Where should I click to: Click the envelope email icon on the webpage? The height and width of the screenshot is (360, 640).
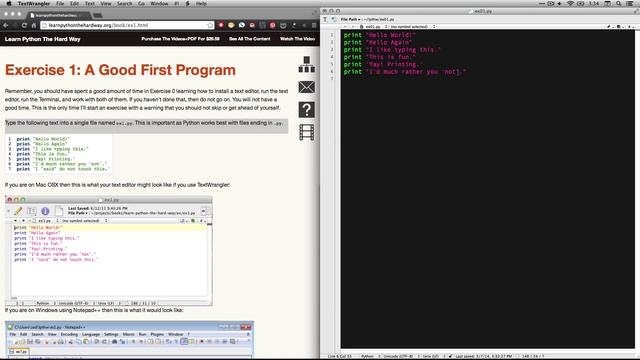click(x=307, y=87)
